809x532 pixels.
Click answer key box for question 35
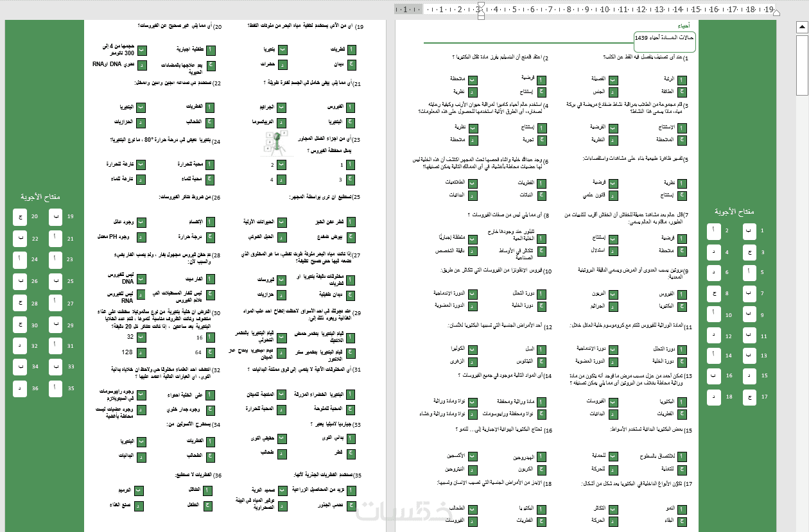point(56,388)
